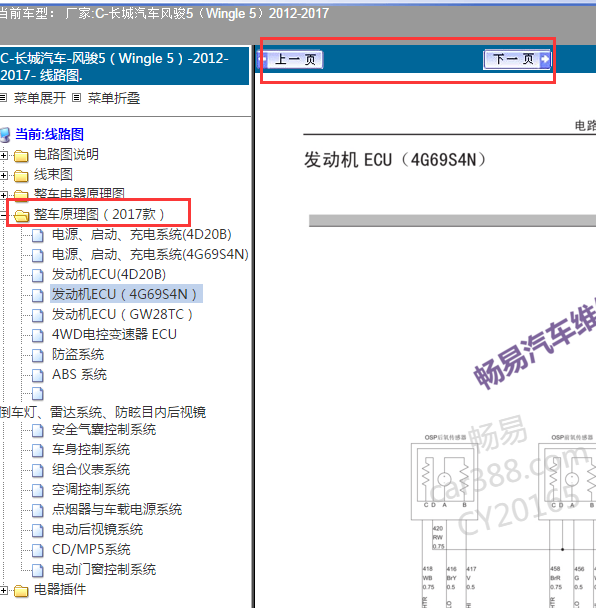The image size is (596, 608).
Task: Open 防盗系统 page
Action: pyautogui.click(x=78, y=354)
